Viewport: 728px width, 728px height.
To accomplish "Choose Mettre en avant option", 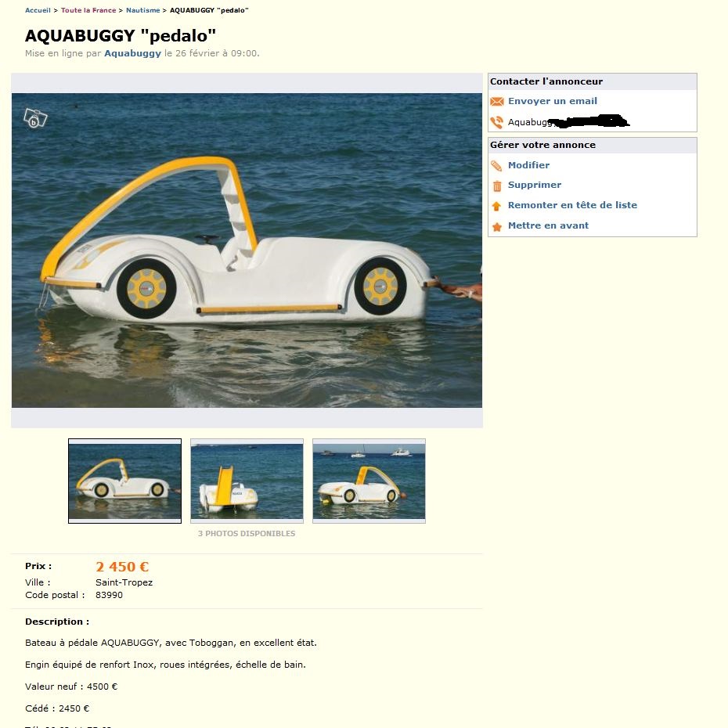I will pyautogui.click(x=548, y=225).
